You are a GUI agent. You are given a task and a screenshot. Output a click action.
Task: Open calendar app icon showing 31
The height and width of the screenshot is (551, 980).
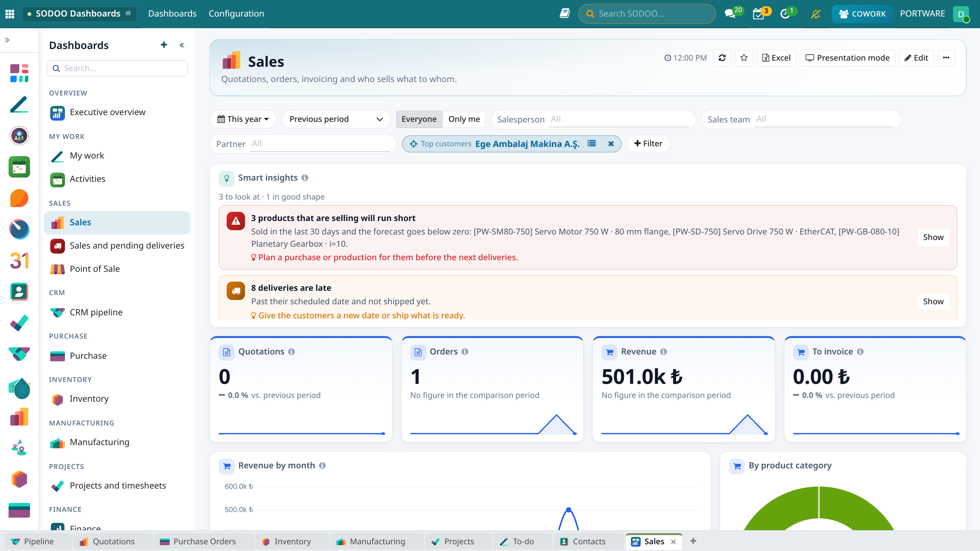point(19,261)
